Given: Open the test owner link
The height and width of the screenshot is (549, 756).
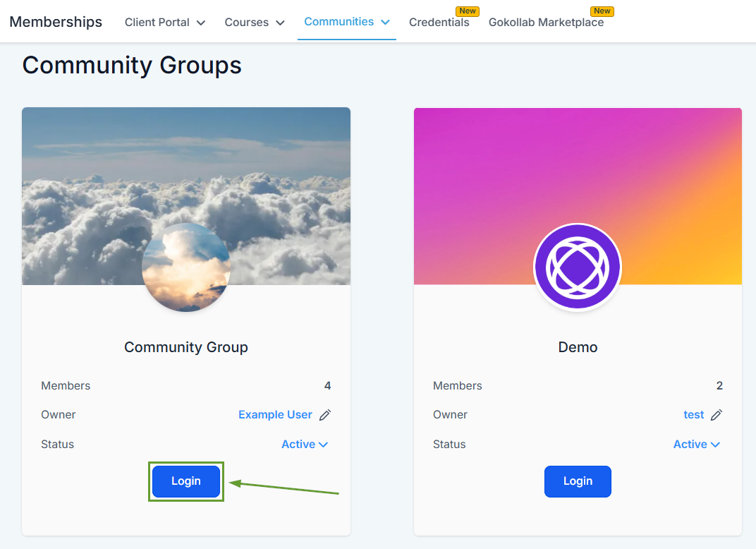Looking at the screenshot, I should tap(693, 415).
